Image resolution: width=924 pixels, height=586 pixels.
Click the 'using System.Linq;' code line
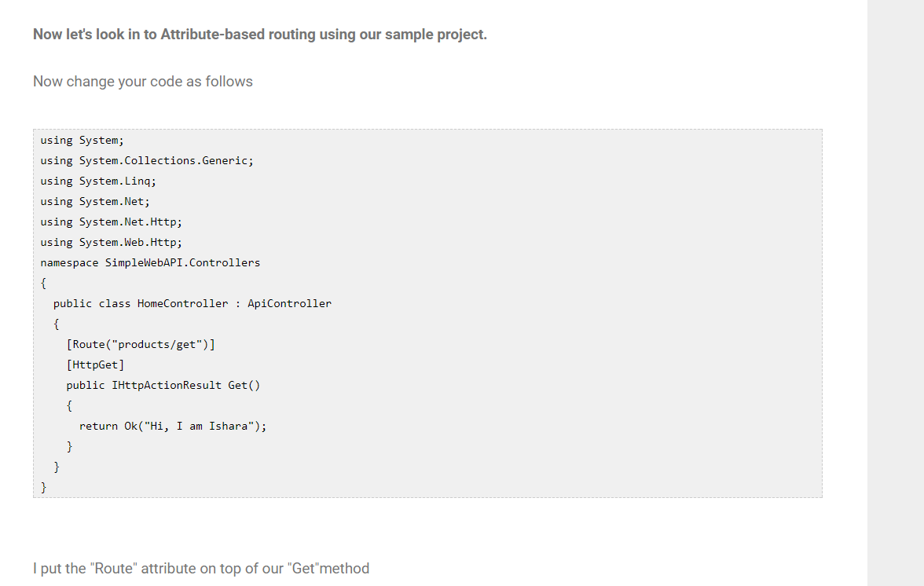pos(98,181)
